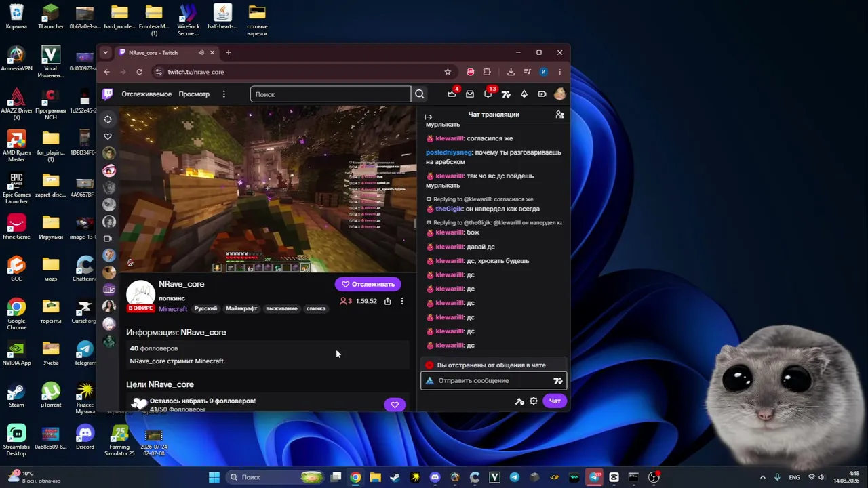Click the Minecraft stream video player

[x=268, y=189]
